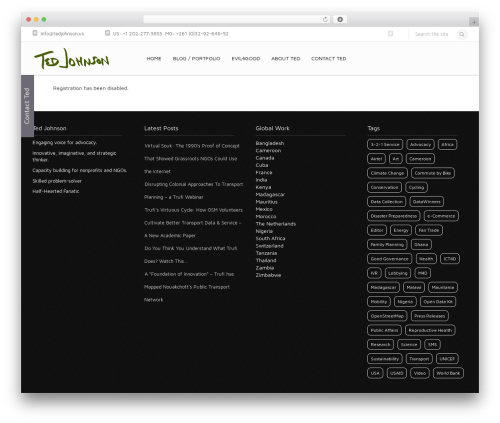
Task: Click the Reproductive Health tag
Action: tap(430, 331)
